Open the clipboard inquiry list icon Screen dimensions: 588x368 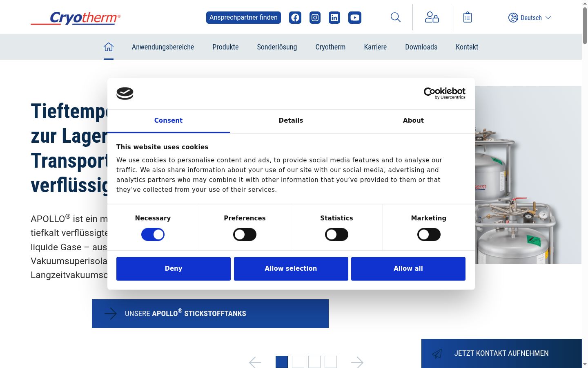point(468,17)
